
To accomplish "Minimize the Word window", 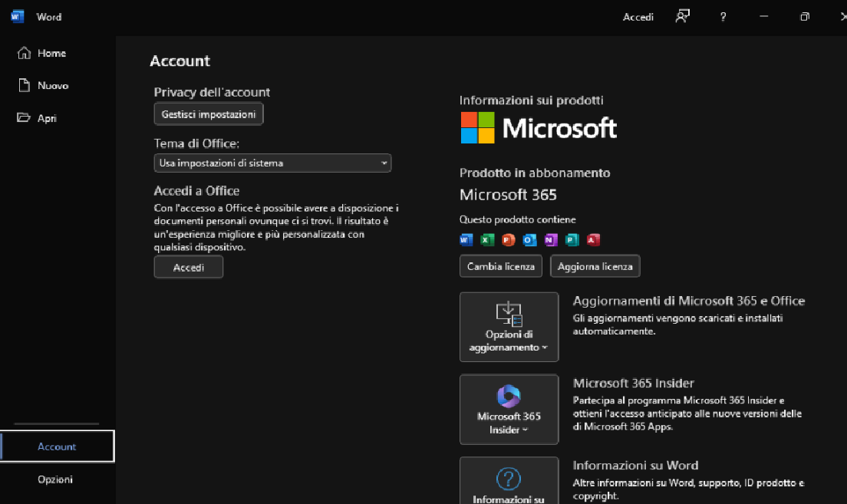I will click(764, 17).
